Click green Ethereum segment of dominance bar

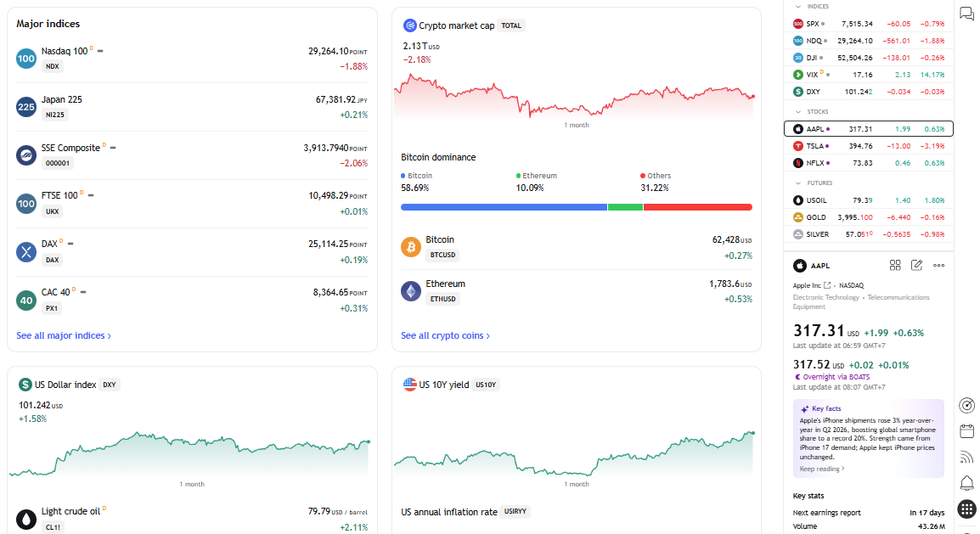pos(625,207)
